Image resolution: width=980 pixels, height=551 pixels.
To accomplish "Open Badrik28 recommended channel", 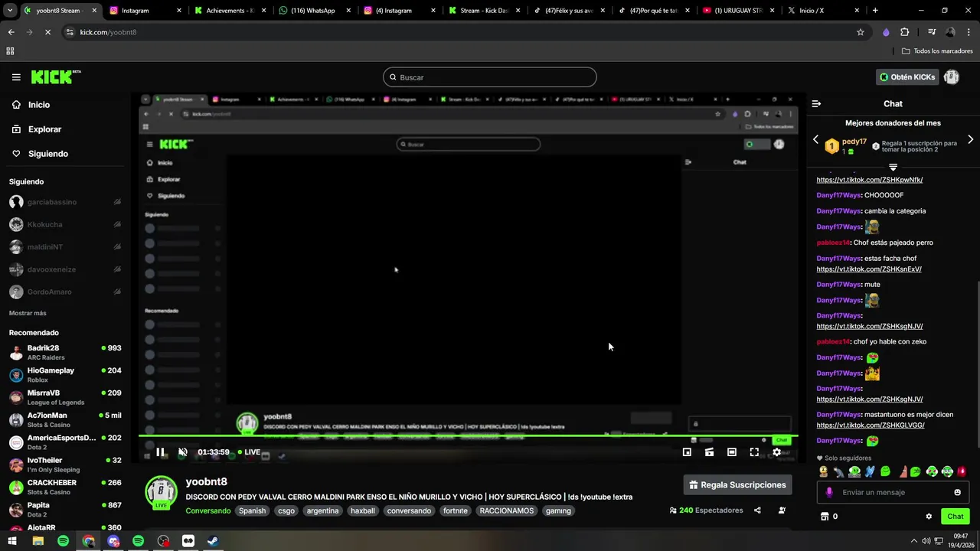I will pyautogui.click(x=65, y=353).
